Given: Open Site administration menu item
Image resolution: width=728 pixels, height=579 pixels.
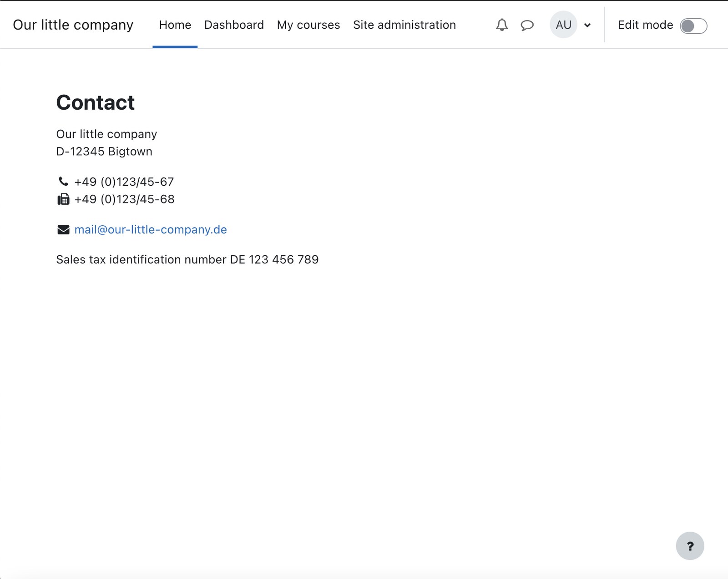Looking at the screenshot, I should [x=404, y=25].
